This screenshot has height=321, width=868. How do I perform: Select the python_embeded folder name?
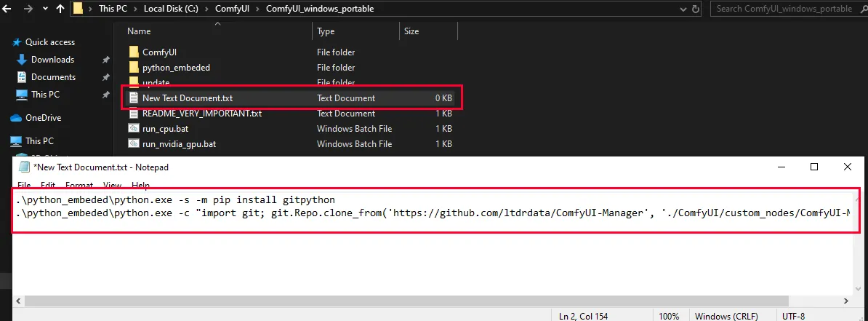tap(176, 68)
